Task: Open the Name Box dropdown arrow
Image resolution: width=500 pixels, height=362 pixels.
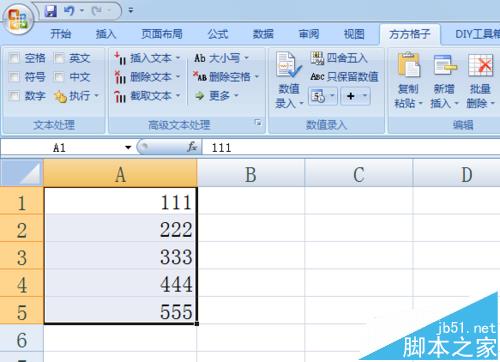Action: (128, 147)
